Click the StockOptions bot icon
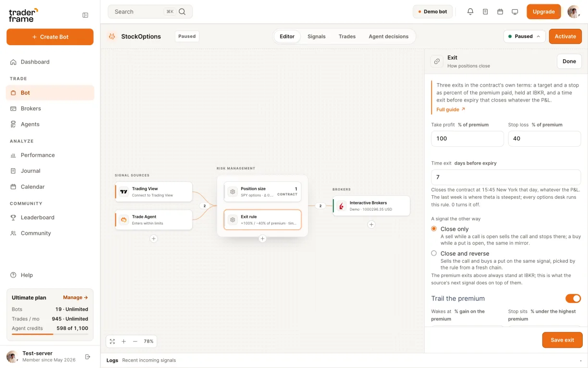 [112, 36]
